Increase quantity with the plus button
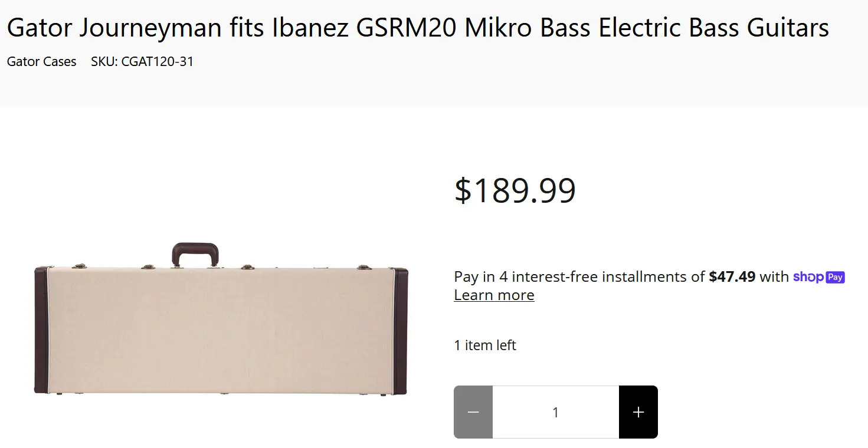Image resolution: width=868 pixels, height=448 pixels. pos(638,412)
